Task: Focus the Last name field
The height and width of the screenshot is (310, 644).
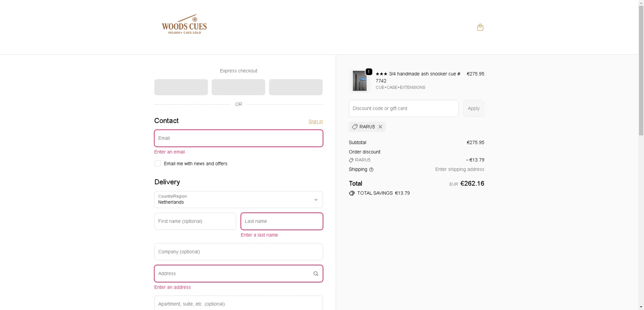Action: [282, 221]
